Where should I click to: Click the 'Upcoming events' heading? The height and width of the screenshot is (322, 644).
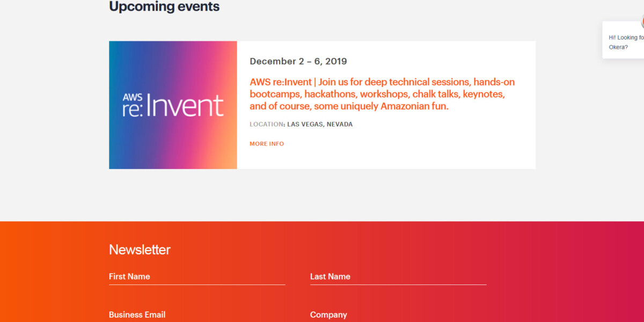pyautogui.click(x=164, y=7)
